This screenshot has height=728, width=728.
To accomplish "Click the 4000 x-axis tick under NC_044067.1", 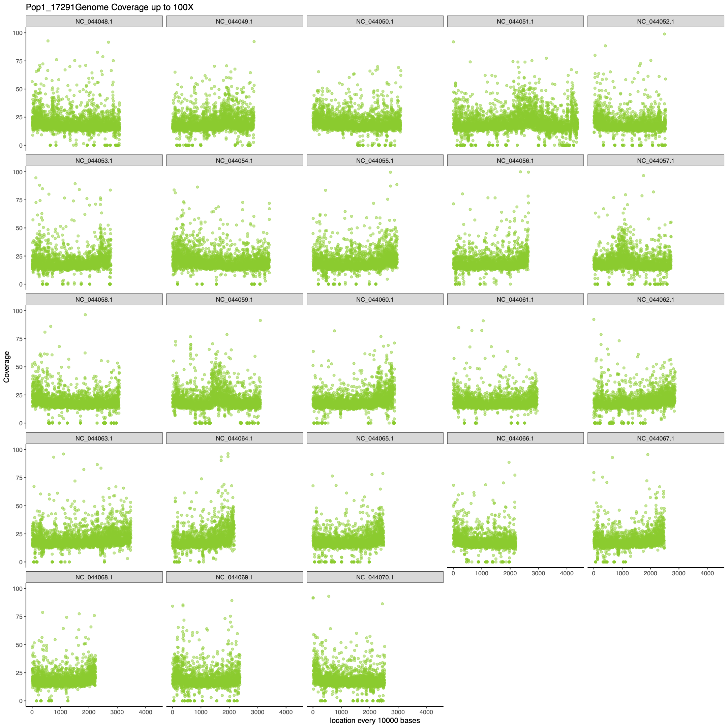I will point(707,574).
